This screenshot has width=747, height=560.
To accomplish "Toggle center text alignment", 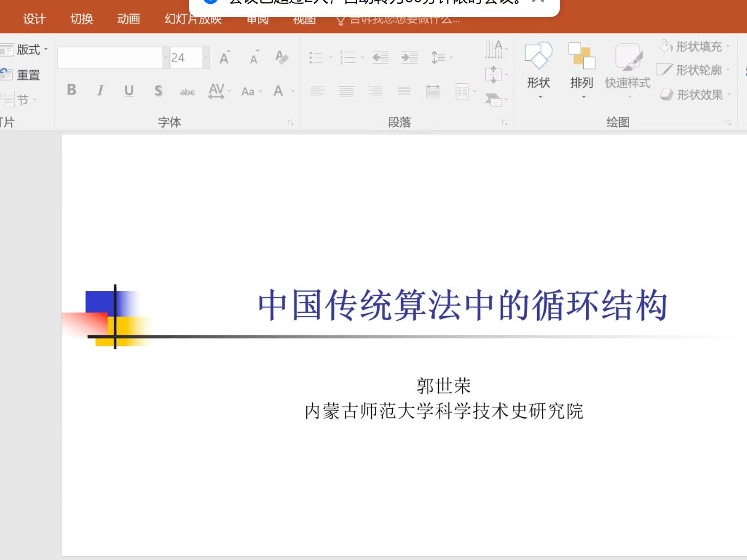I will (346, 91).
